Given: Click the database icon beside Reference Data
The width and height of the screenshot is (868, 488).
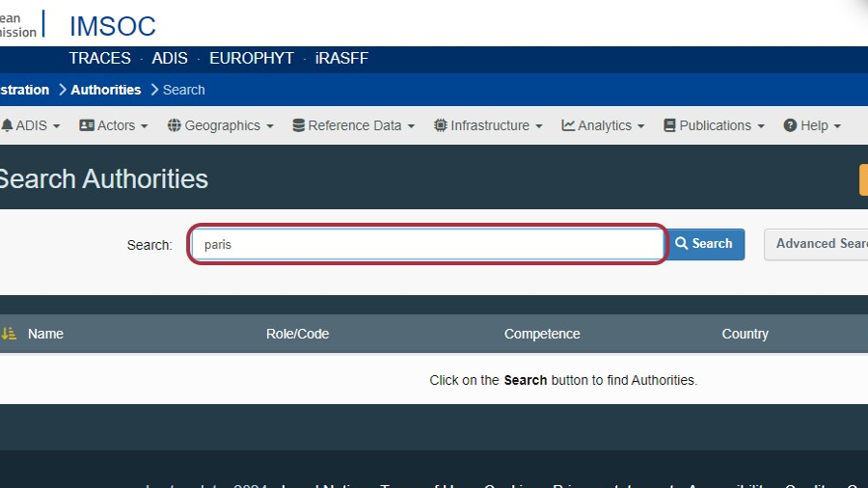Looking at the screenshot, I should 298,125.
